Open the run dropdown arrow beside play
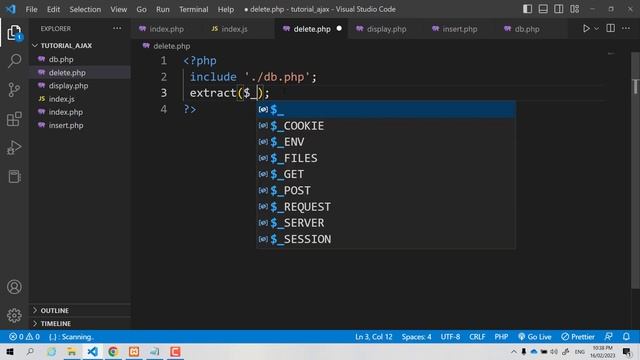The height and width of the screenshot is (360, 640). tap(597, 29)
